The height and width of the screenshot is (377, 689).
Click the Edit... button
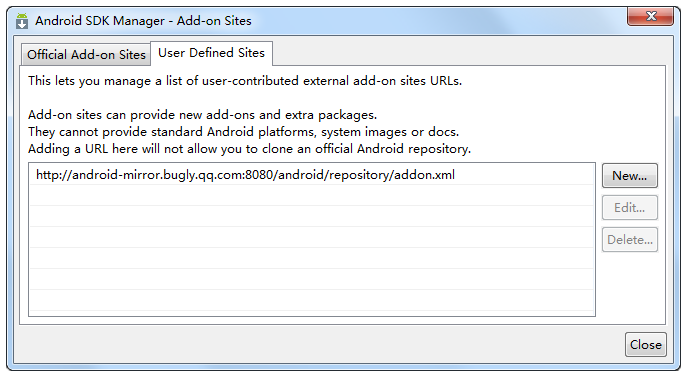point(630,207)
